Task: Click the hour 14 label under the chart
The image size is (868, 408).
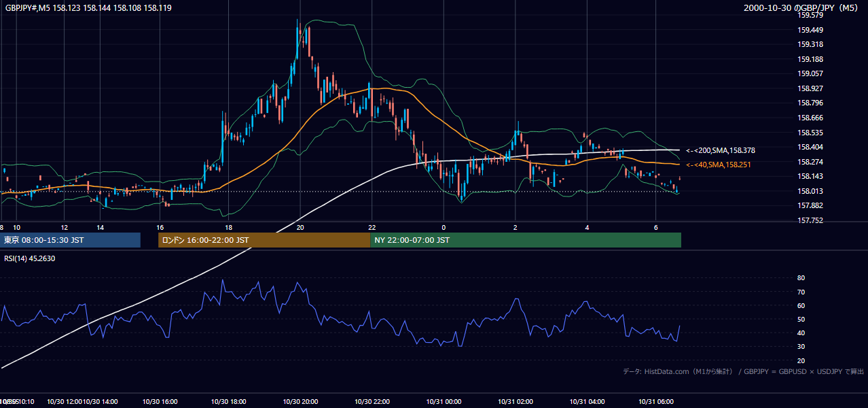Action: point(100,227)
